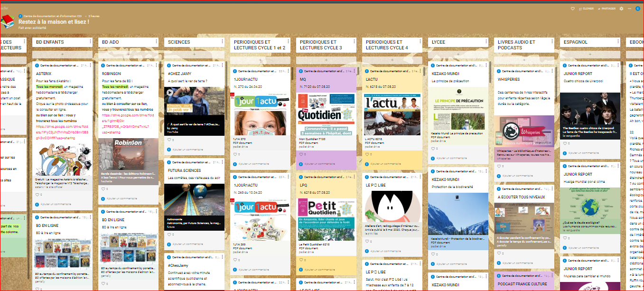Open the header more-options ellipsis
Viewport: 644px width, 291px height.
[629, 9]
